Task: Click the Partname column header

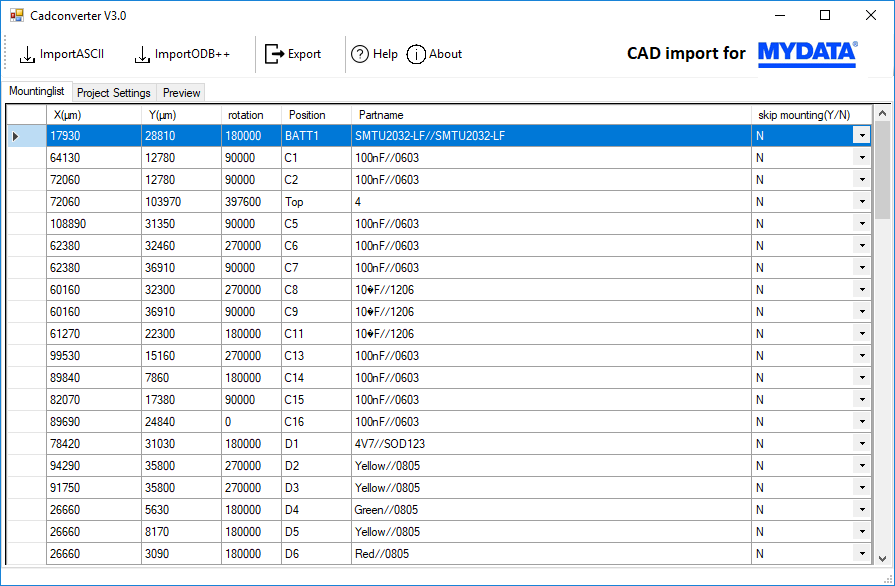Action: (x=551, y=115)
